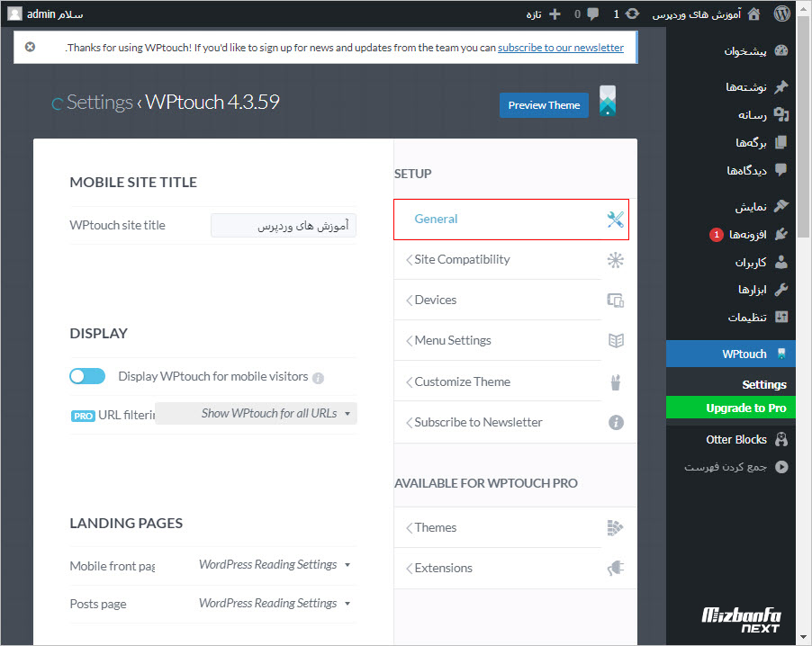Click the کاربران users icon
Viewport: 812px width, 646px height.
point(780,262)
